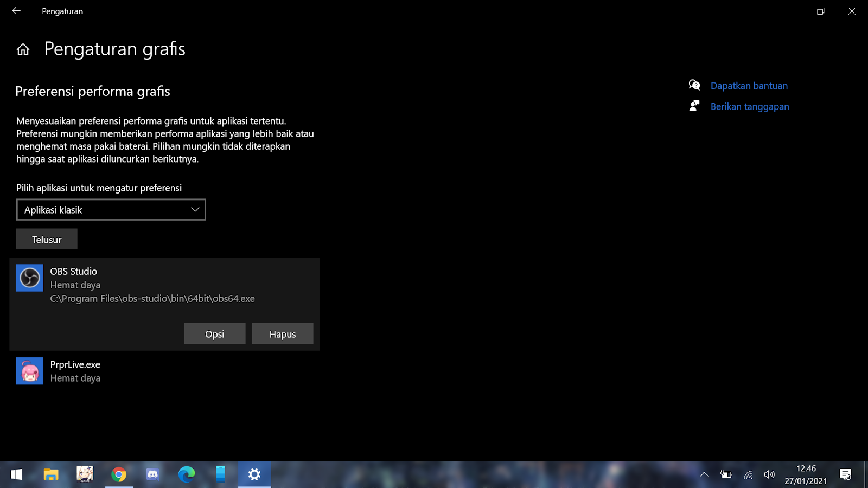Click the Telusur browse button
This screenshot has width=868, height=488.
(x=47, y=239)
